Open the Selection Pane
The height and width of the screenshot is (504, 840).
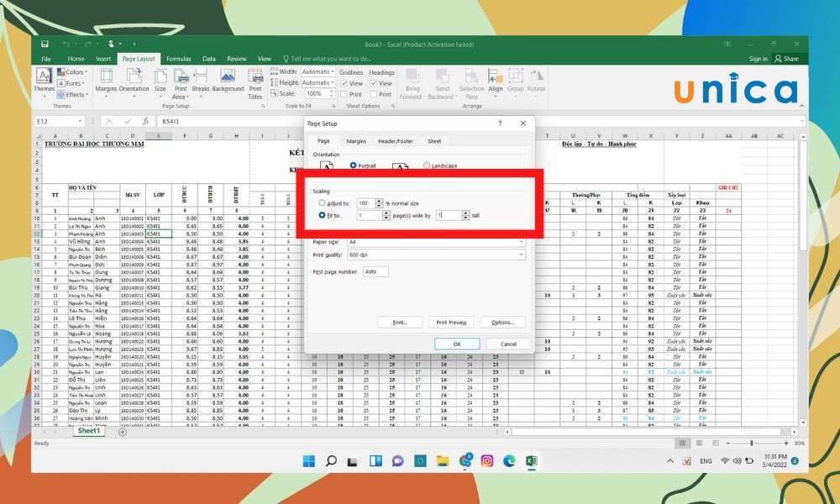click(x=471, y=84)
